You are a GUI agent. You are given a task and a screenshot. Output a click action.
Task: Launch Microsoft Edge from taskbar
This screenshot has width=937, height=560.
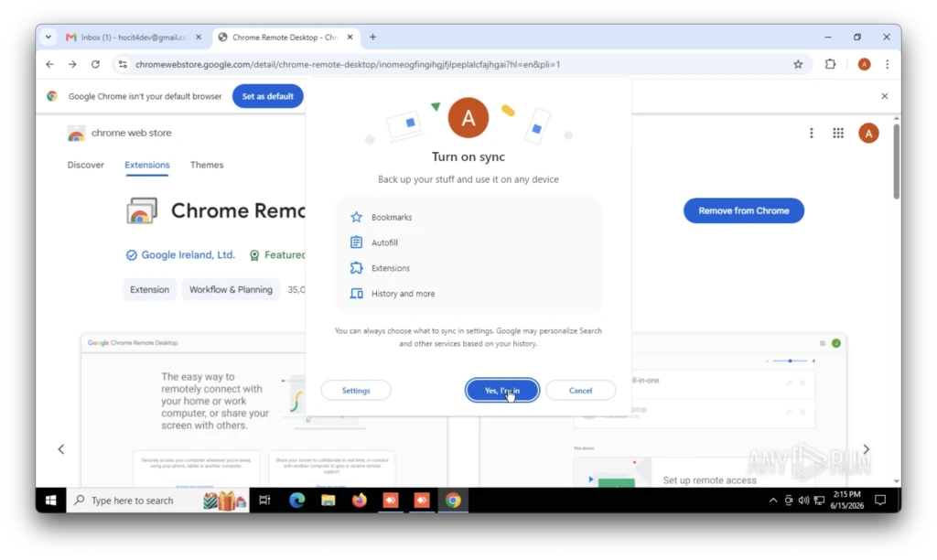(297, 501)
